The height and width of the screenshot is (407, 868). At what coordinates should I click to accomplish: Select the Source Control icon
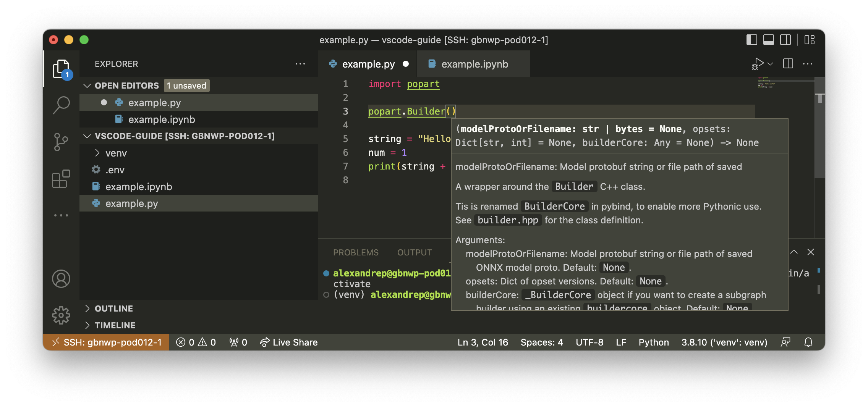pyautogui.click(x=61, y=141)
